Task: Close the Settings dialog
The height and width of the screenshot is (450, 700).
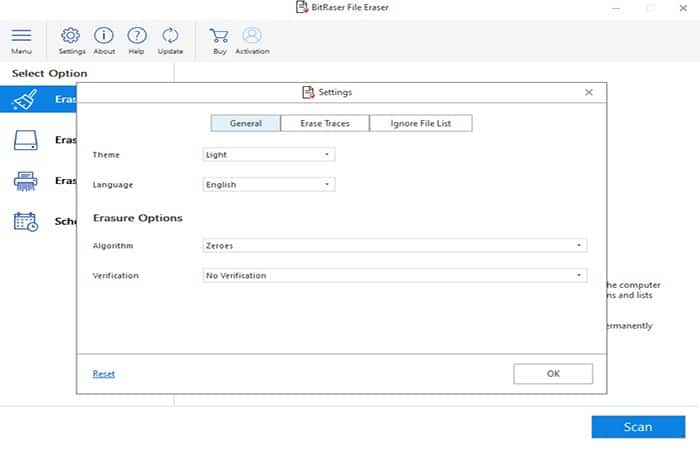Action: [589, 92]
